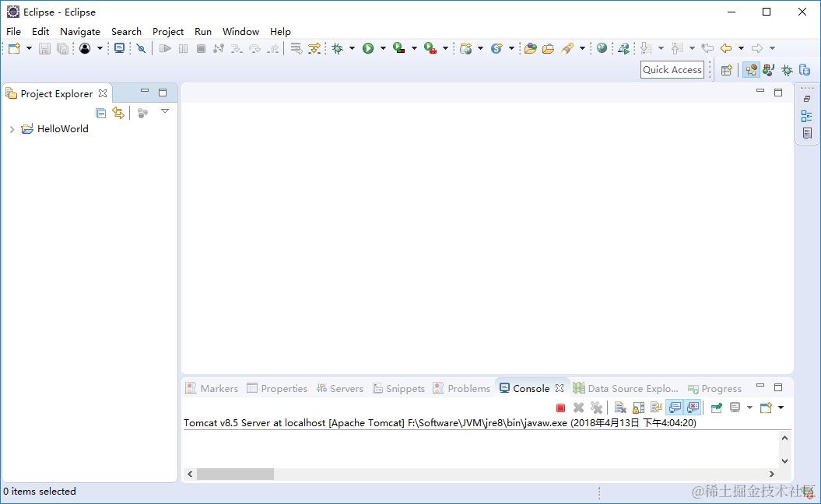Click the Open Type icon
This screenshot has width=821, height=504.
coord(531,49)
